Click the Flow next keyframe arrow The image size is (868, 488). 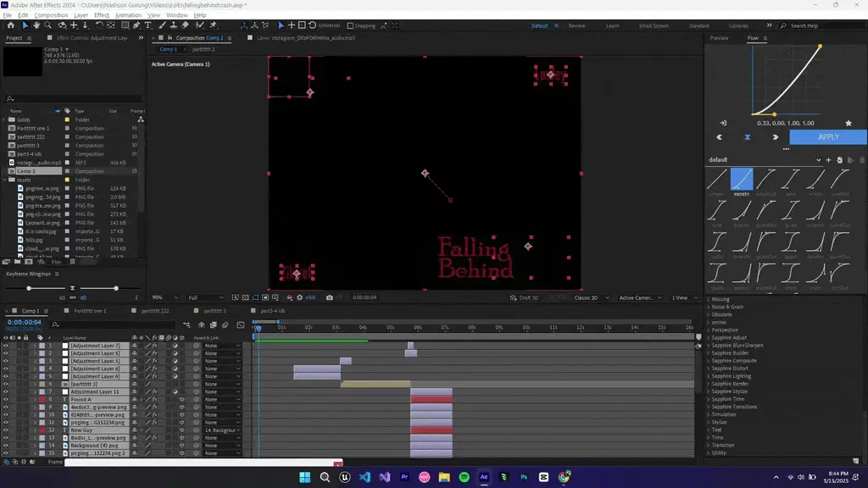(x=775, y=137)
